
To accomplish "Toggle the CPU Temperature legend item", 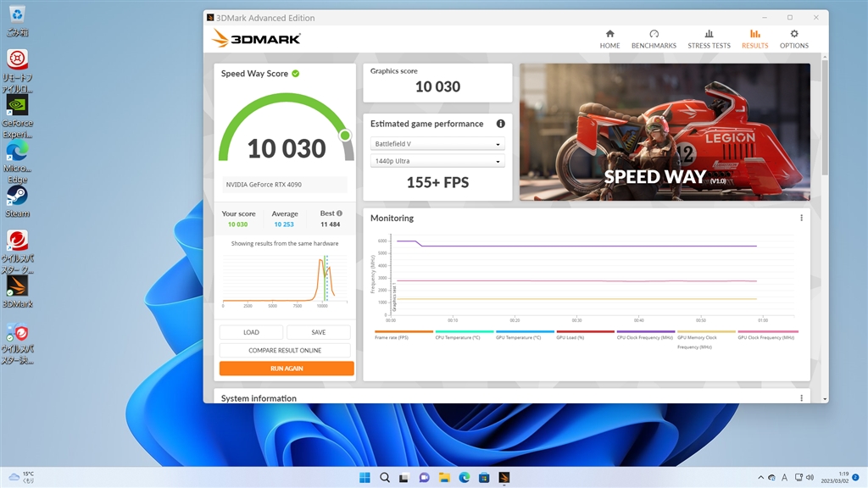I will pyautogui.click(x=464, y=335).
